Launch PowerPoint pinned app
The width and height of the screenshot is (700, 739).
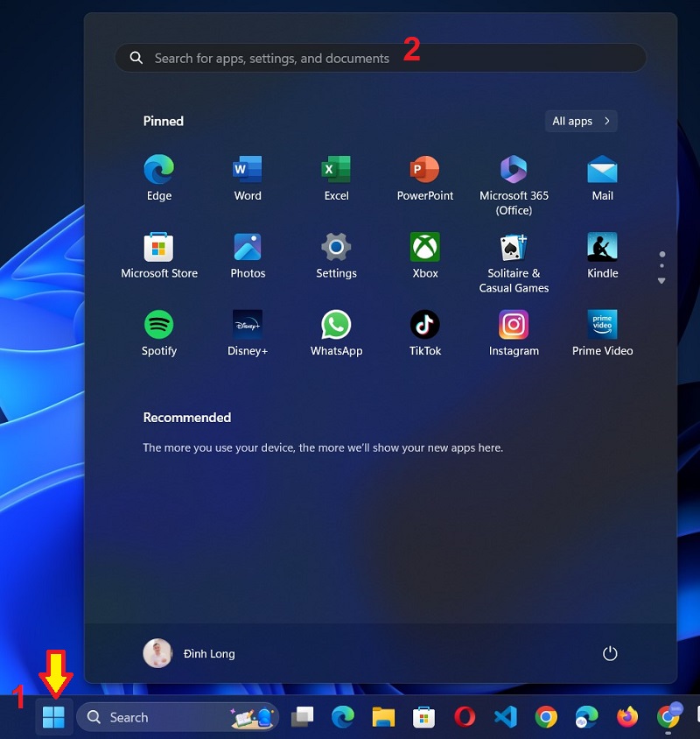[425, 178]
